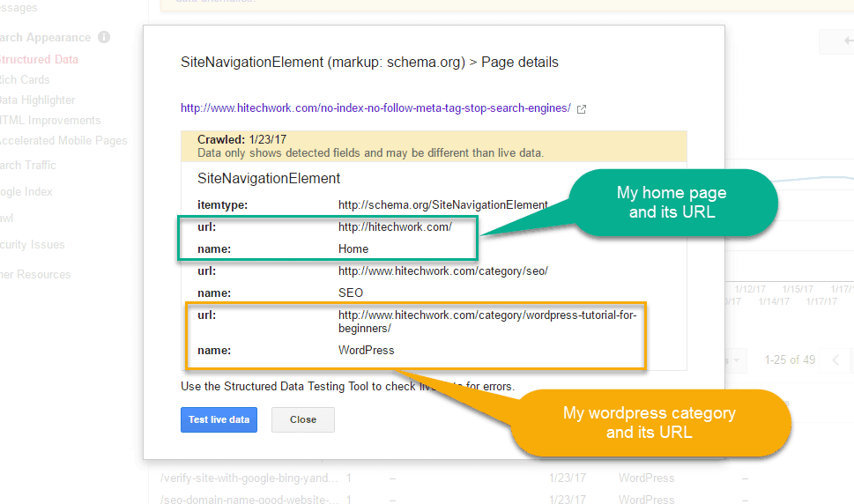Open /seo-domain-name-good-website row in background table
854x504 pixels.
(249, 499)
